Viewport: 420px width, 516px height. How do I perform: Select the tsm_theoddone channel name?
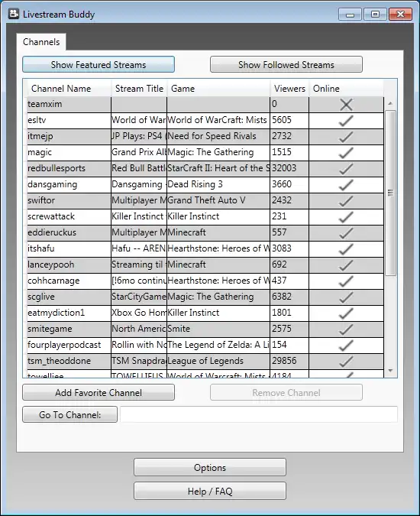(x=59, y=361)
